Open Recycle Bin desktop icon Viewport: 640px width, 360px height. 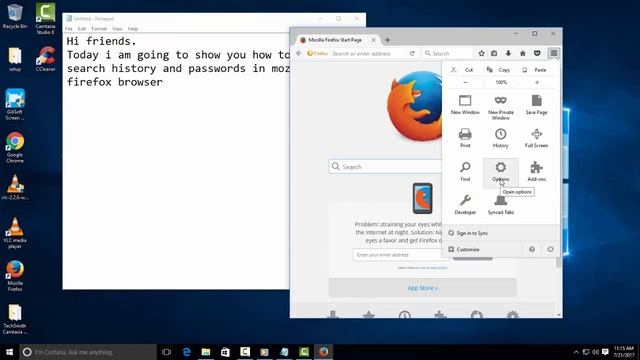(x=15, y=16)
